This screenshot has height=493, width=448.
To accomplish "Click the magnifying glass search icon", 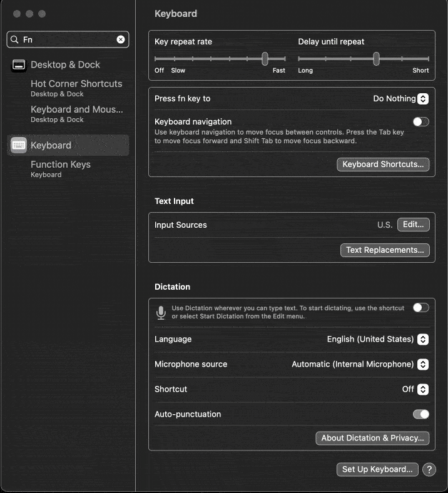I will point(14,39).
